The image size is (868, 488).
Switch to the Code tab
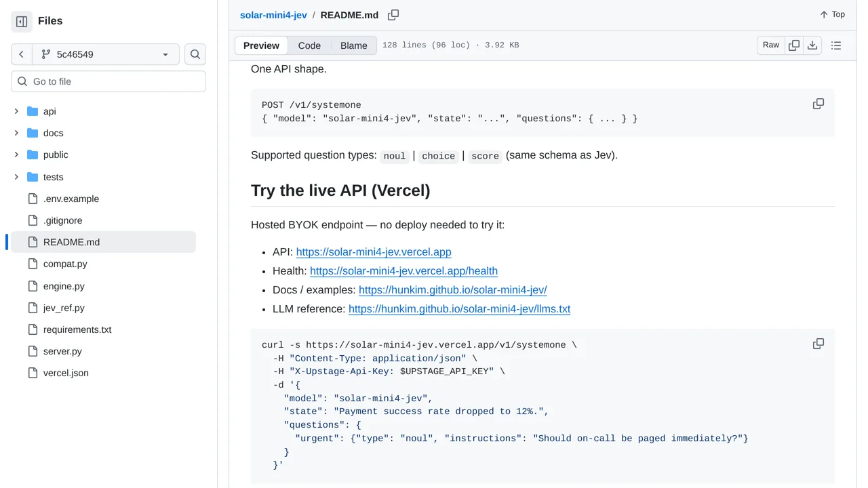(309, 45)
